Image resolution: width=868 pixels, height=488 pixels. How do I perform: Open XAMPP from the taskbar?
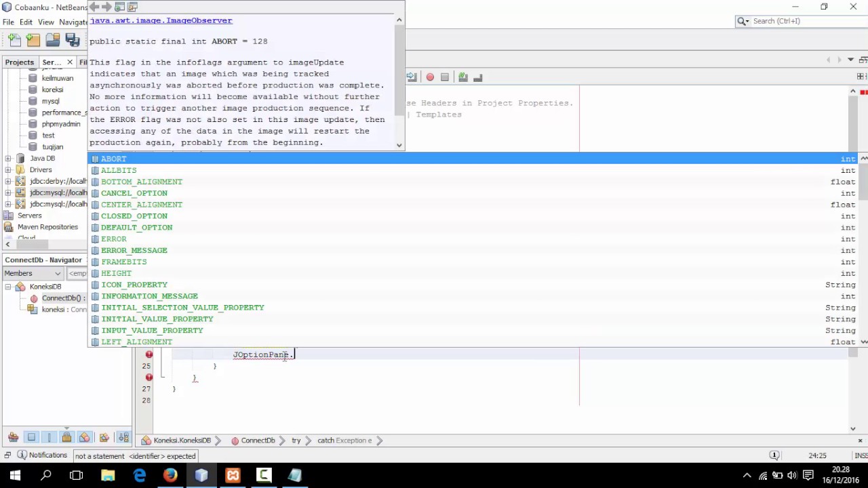tap(233, 476)
